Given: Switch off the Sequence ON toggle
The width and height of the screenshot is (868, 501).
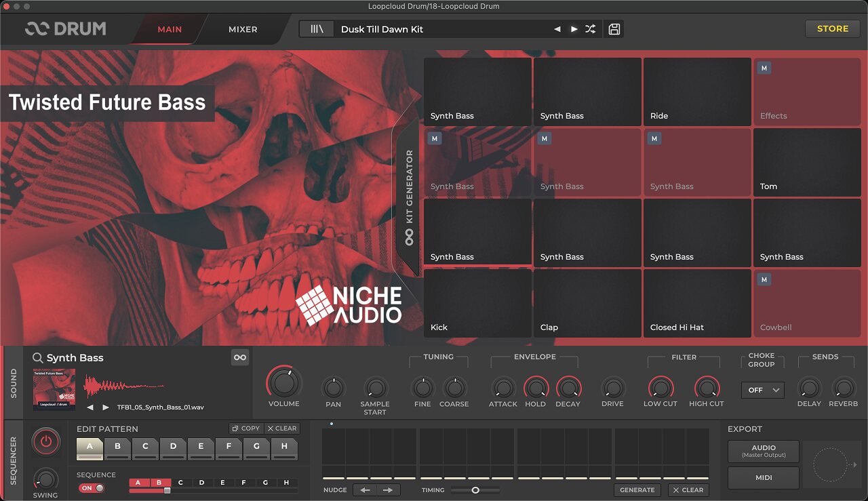Looking at the screenshot, I should coord(92,488).
